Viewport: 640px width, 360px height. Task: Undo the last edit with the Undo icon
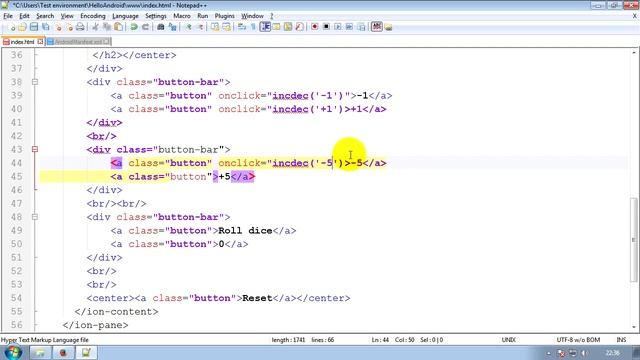(134, 27)
